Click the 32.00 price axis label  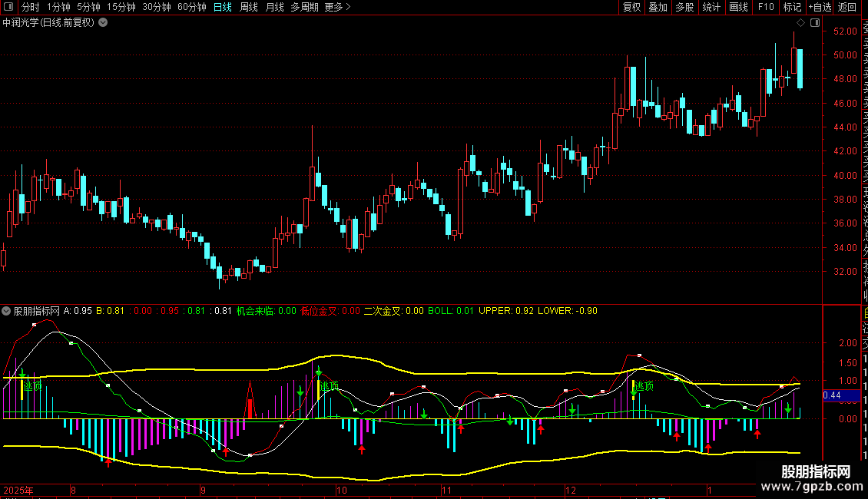pyautogui.click(x=845, y=272)
